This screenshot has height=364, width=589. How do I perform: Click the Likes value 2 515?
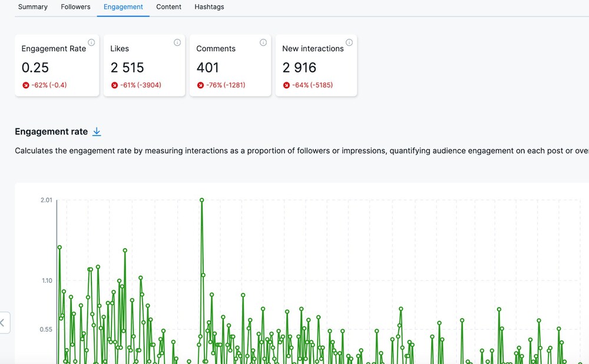[127, 68]
